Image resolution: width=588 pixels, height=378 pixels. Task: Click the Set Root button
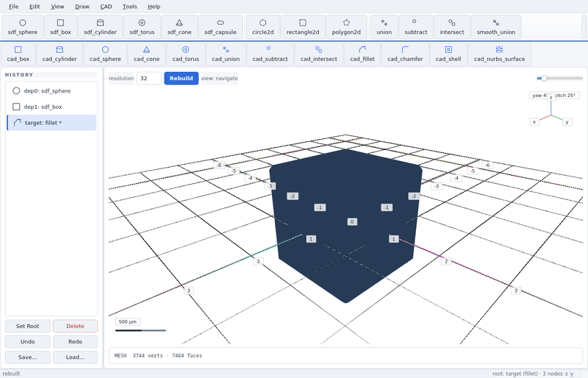click(28, 326)
